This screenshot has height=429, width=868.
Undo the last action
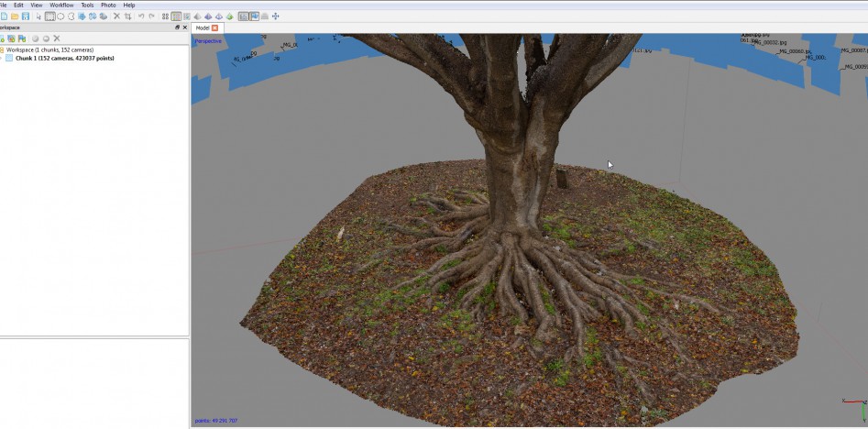tap(141, 16)
